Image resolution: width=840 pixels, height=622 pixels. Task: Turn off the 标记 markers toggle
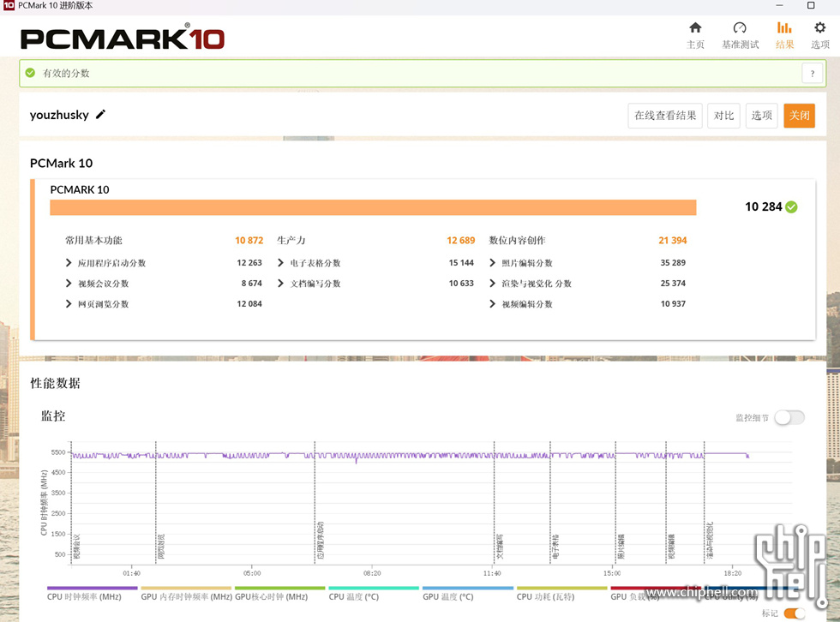point(795,613)
